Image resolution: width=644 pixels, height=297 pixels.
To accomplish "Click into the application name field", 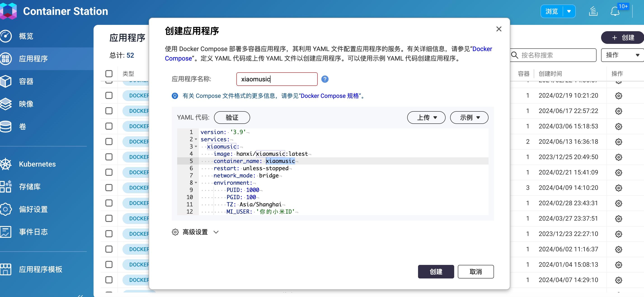I will 277,79.
